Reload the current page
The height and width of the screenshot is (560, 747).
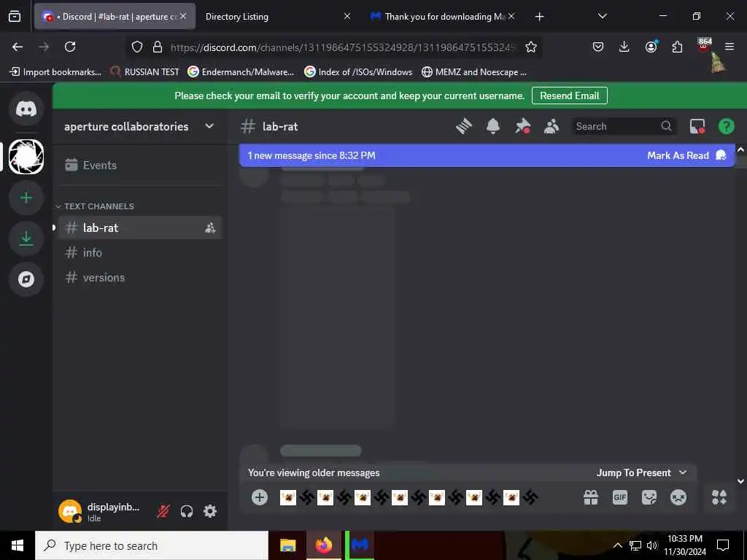[70, 47]
